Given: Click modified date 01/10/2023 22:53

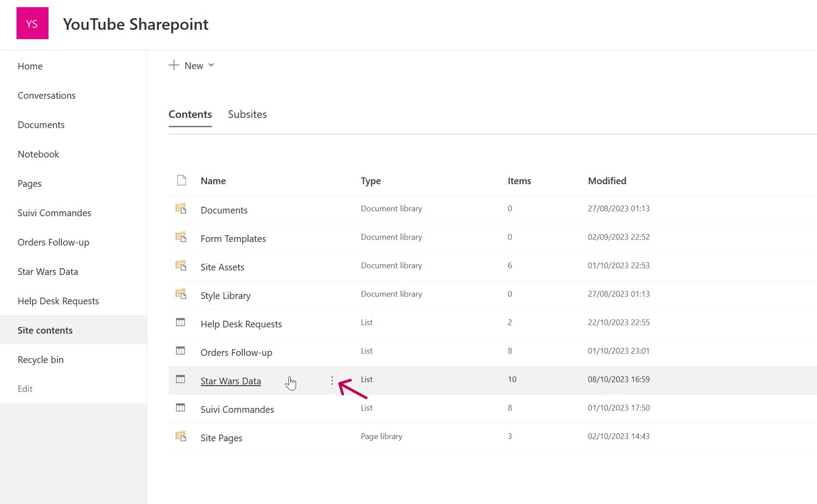Looking at the screenshot, I should click(618, 266).
